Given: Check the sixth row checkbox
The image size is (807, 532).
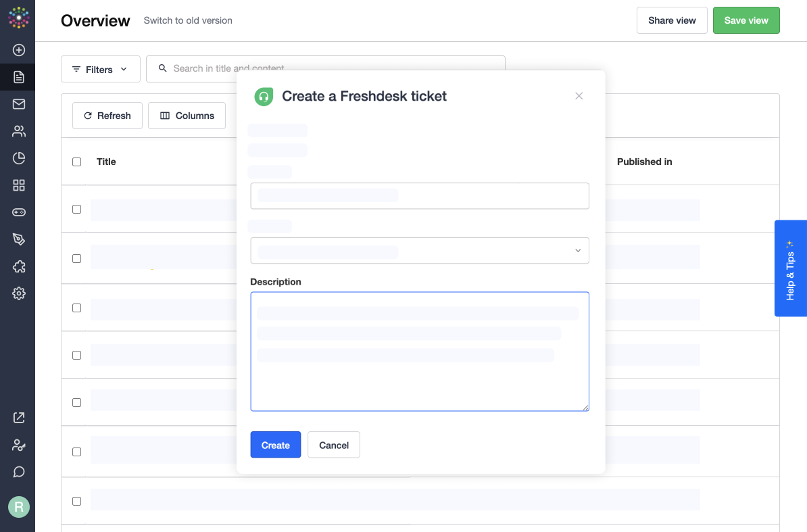Looking at the screenshot, I should (x=76, y=452).
